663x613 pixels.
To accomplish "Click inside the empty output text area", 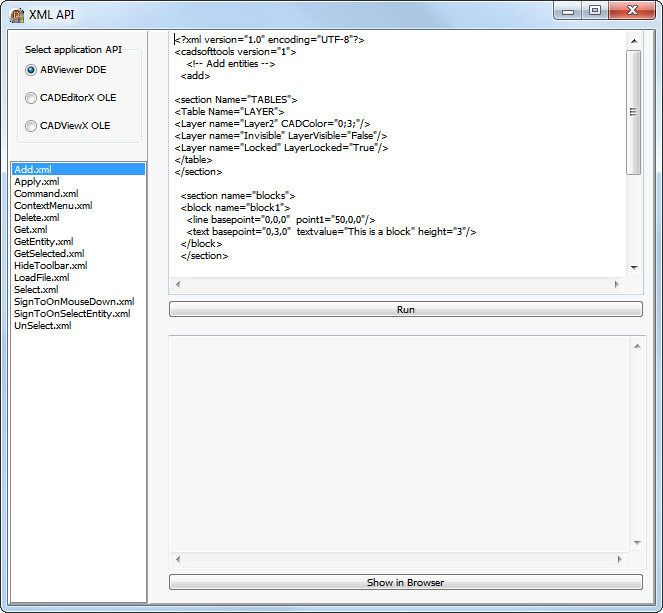I will pyautogui.click(x=400, y=444).
